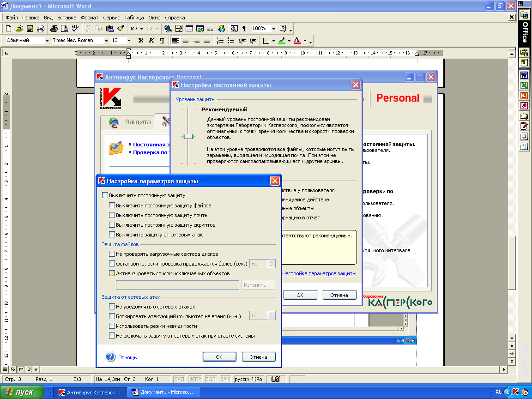This screenshot has width=532, height=399.
Task: Open the Правка menu
Action: click(31, 18)
